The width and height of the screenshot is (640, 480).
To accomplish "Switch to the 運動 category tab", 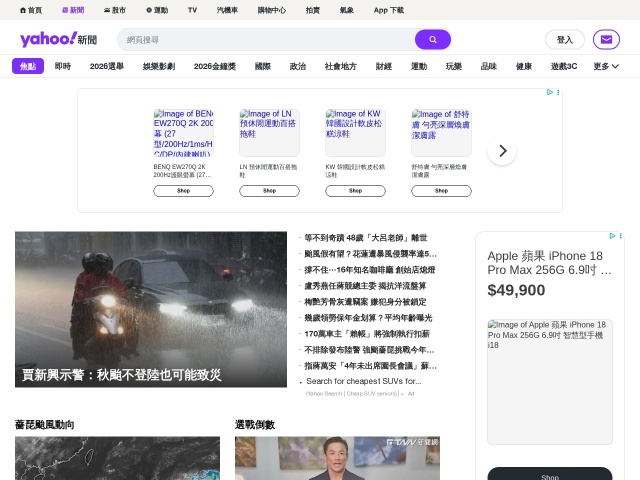I will (x=419, y=66).
